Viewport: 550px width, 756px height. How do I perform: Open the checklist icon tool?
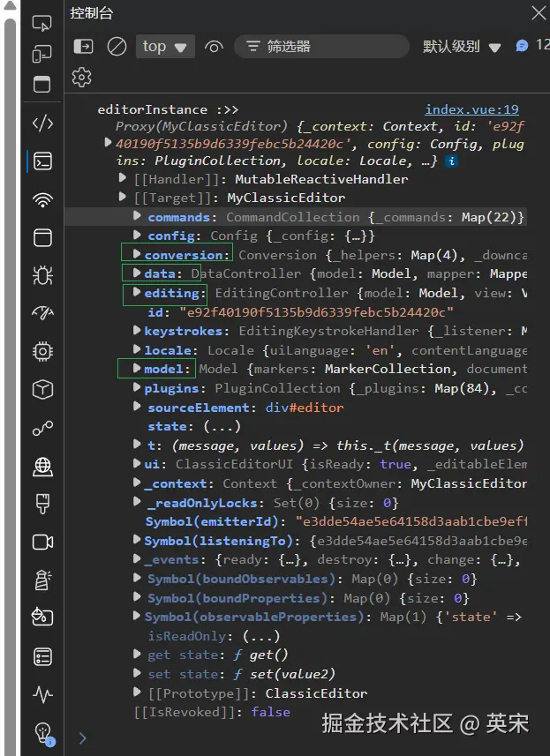pyautogui.click(x=42, y=656)
